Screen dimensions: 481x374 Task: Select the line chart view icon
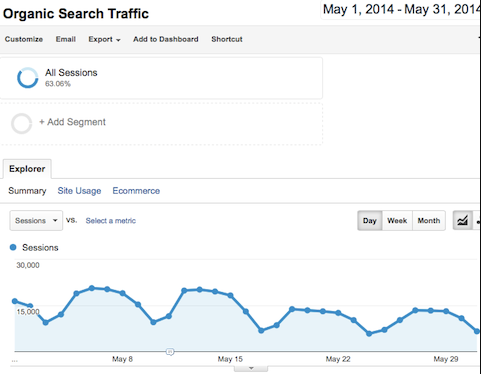click(462, 220)
